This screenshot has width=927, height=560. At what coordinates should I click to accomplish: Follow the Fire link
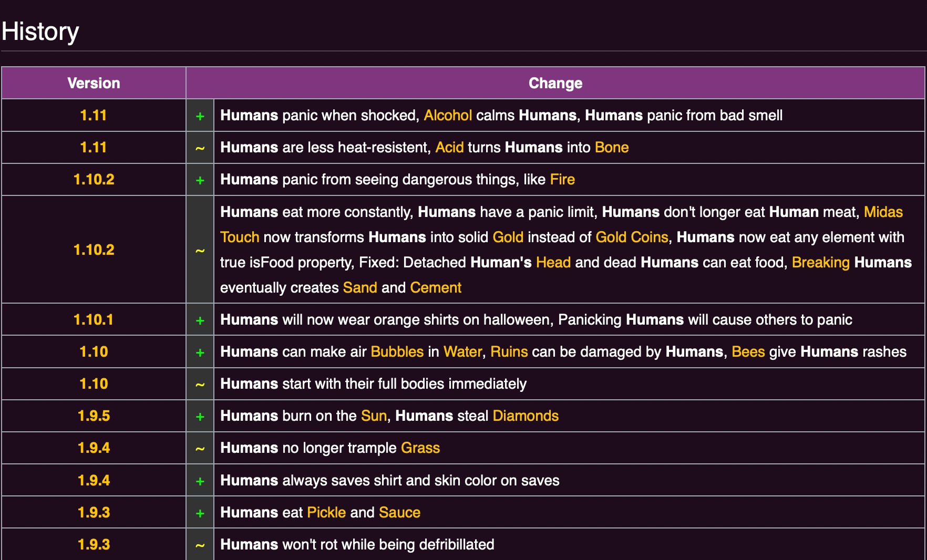(562, 180)
